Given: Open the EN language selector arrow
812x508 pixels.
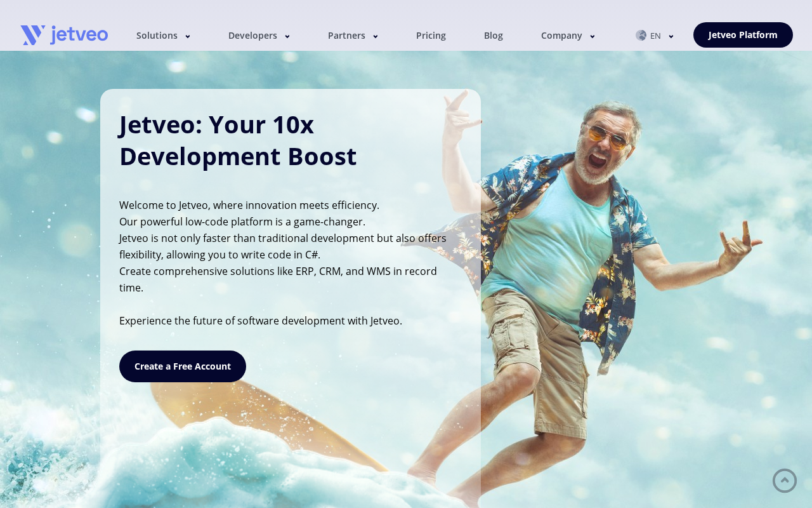Looking at the screenshot, I should (671, 36).
